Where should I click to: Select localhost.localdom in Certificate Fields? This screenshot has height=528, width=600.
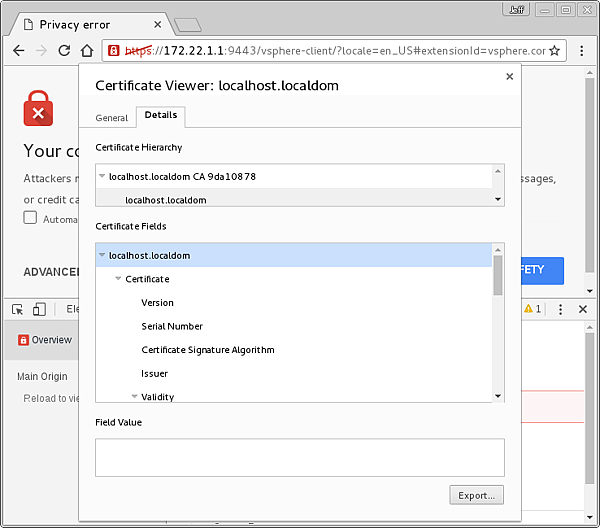tap(294, 255)
